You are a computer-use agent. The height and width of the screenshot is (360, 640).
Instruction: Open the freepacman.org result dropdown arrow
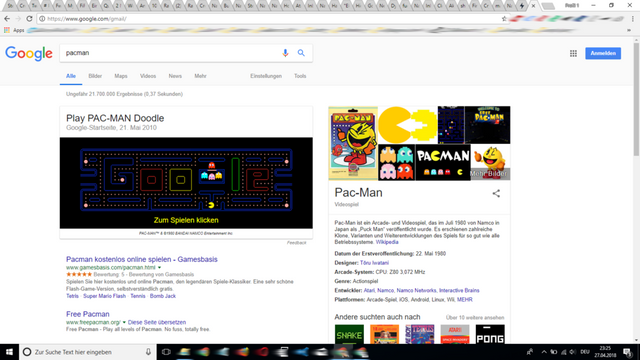[x=124, y=322]
